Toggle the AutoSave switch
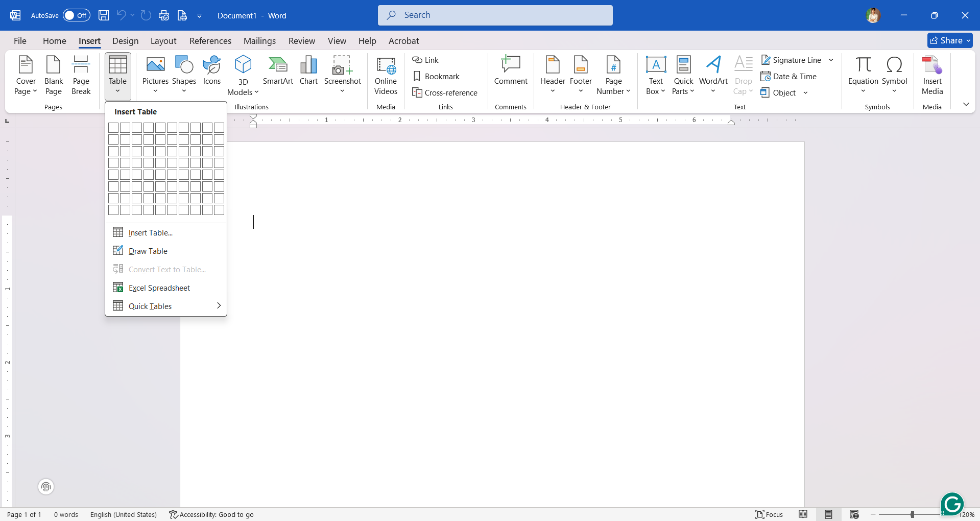Viewport: 980px width, 521px height. click(x=76, y=15)
